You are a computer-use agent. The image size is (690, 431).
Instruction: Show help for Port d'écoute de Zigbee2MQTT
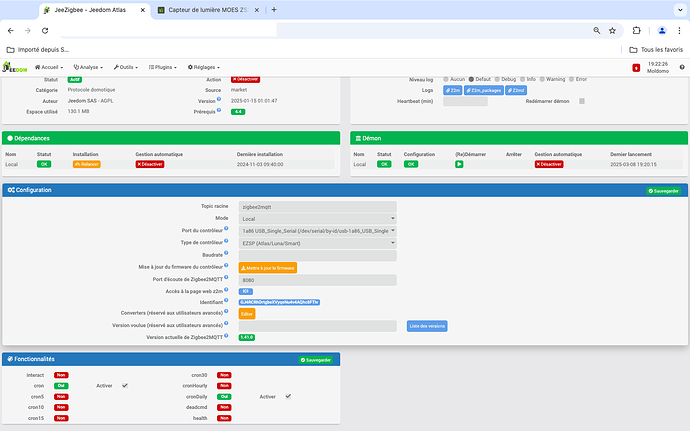click(226, 277)
